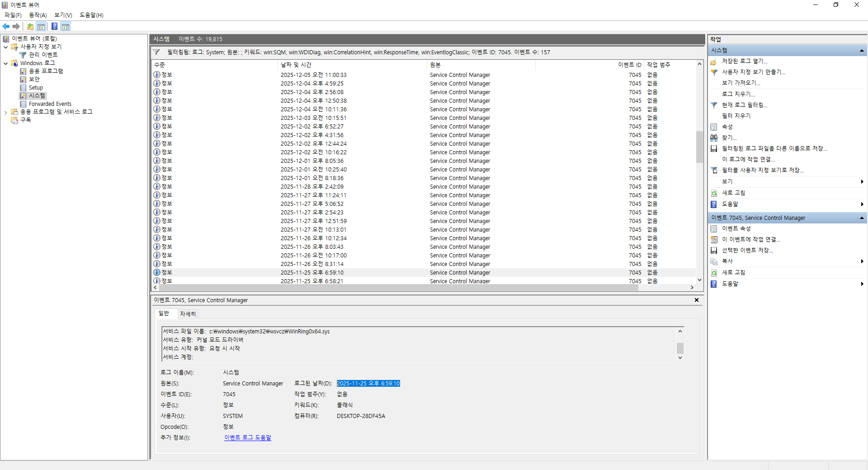Expand the 보기 submenu arrow in actions
Viewport: 868px width, 470px height.
point(862,181)
